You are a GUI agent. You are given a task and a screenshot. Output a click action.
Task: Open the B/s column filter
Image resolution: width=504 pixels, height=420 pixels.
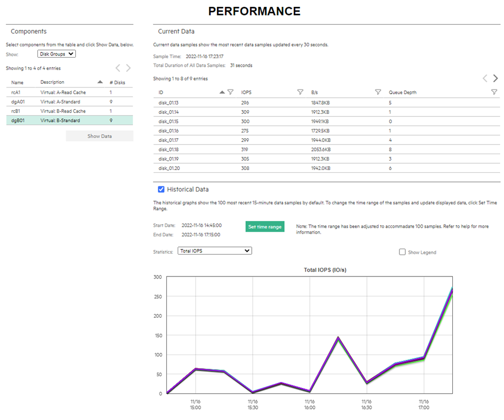click(378, 92)
